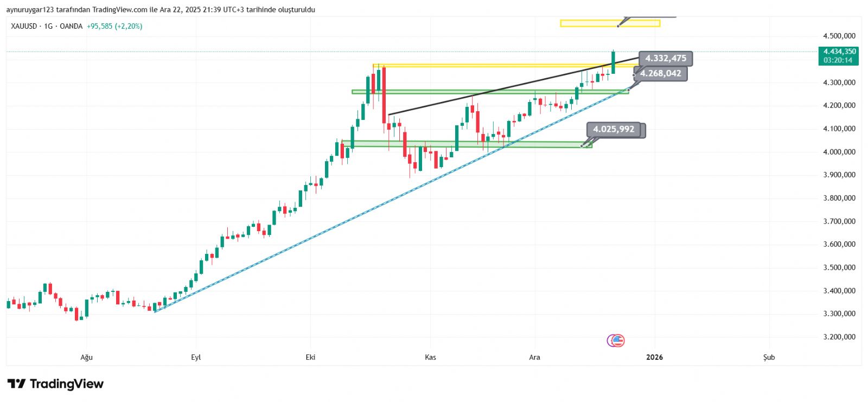Click the TradingView logo at bottom left
The height and width of the screenshot is (402, 868).
point(55,384)
